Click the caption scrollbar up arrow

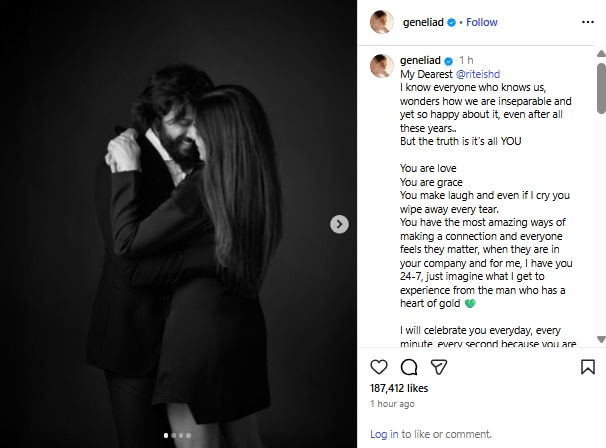(x=601, y=54)
